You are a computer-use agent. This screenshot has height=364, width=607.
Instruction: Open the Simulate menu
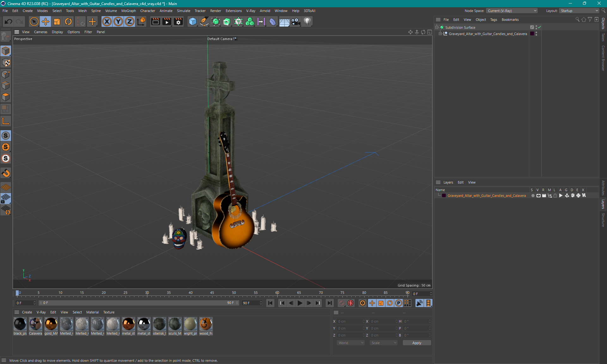pos(183,11)
